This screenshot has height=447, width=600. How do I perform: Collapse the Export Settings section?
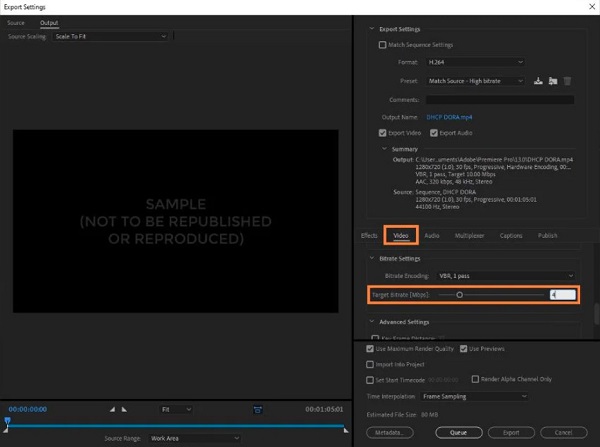coord(372,29)
